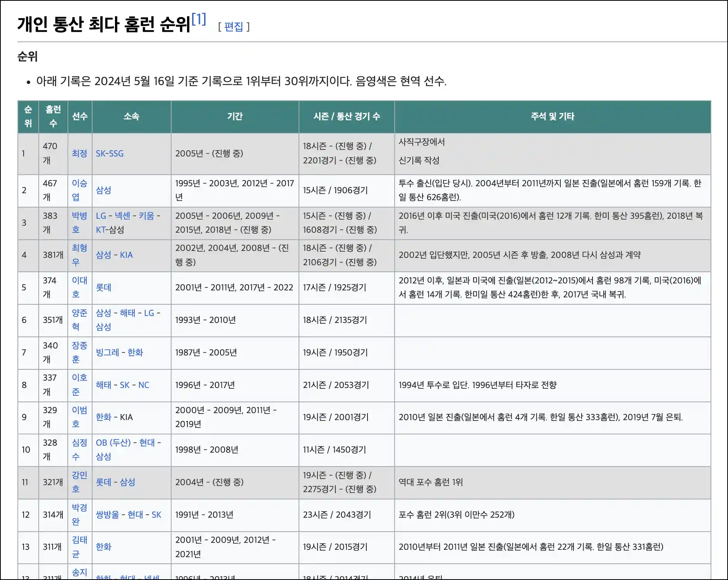The image size is (728, 580).
Task: Click the 주석 및 기타 column header
Action: [553, 117]
